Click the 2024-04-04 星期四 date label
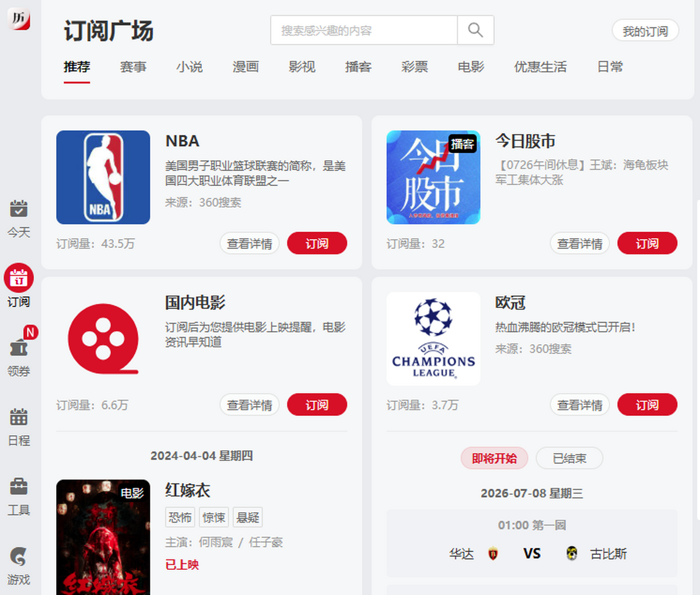 [x=202, y=456]
